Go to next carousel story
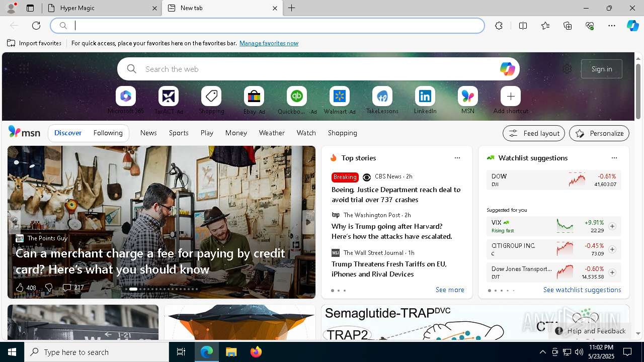 308,222
